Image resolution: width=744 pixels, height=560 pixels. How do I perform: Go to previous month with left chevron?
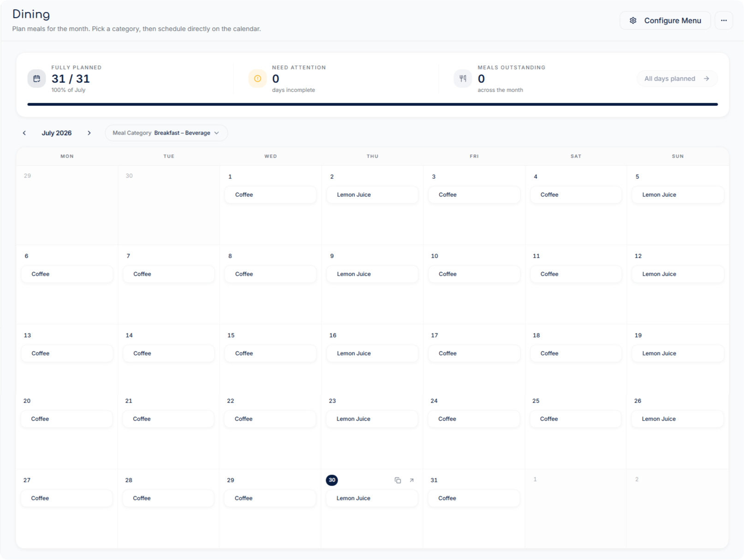[x=24, y=133]
